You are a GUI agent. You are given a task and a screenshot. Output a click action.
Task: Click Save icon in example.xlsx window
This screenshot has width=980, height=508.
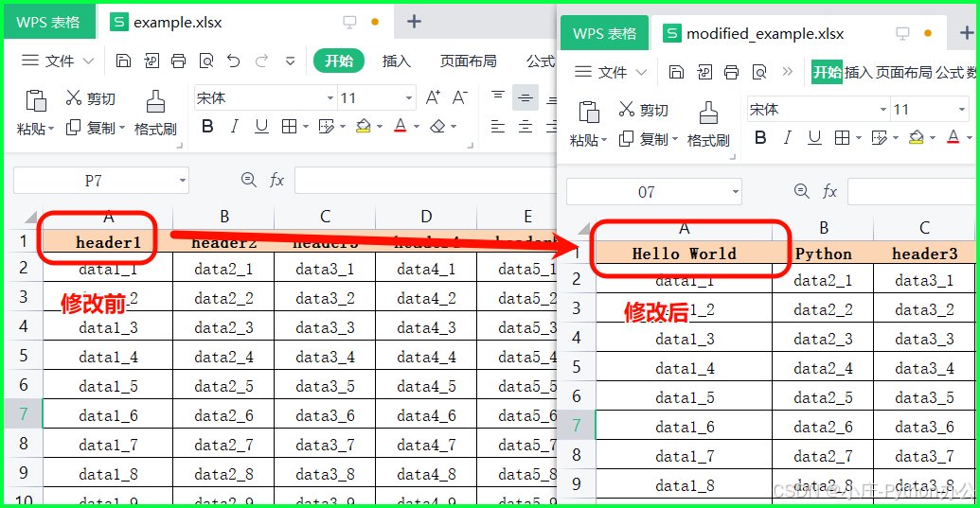[x=124, y=61]
